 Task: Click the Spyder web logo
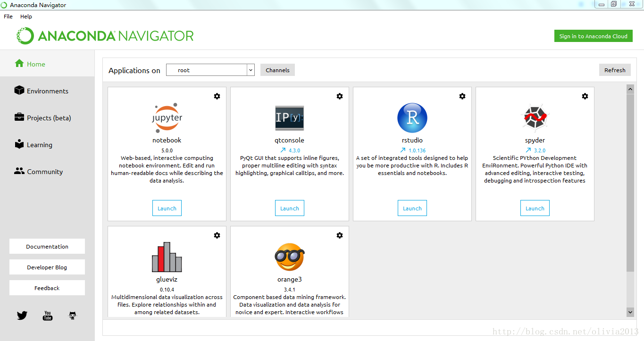[535, 118]
